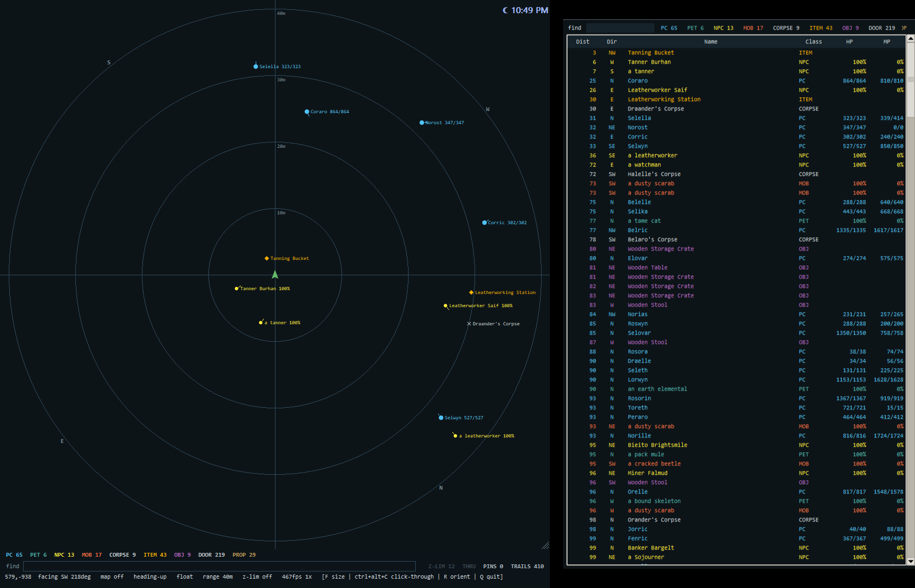The height and width of the screenshot is (588, 915).
Task: Select the 'a leatherworker' yellow dot
Action: (x=455, y=436)
